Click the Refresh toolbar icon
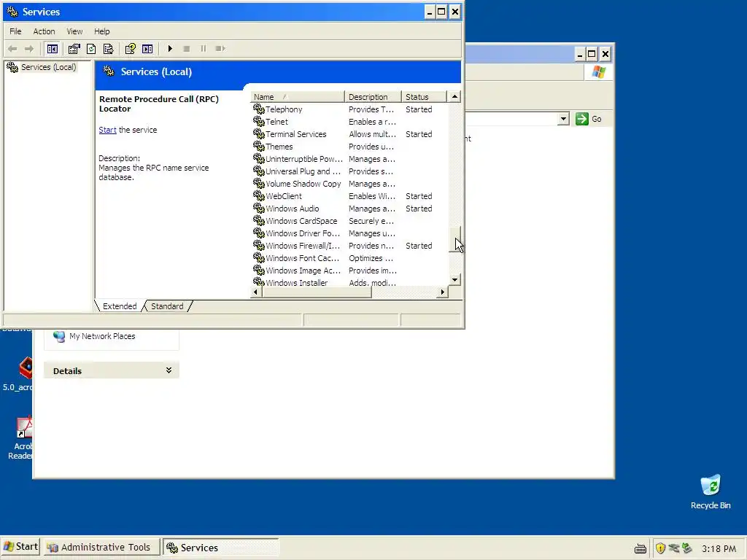This screenshot has height=560, width=747. (91, 49)
